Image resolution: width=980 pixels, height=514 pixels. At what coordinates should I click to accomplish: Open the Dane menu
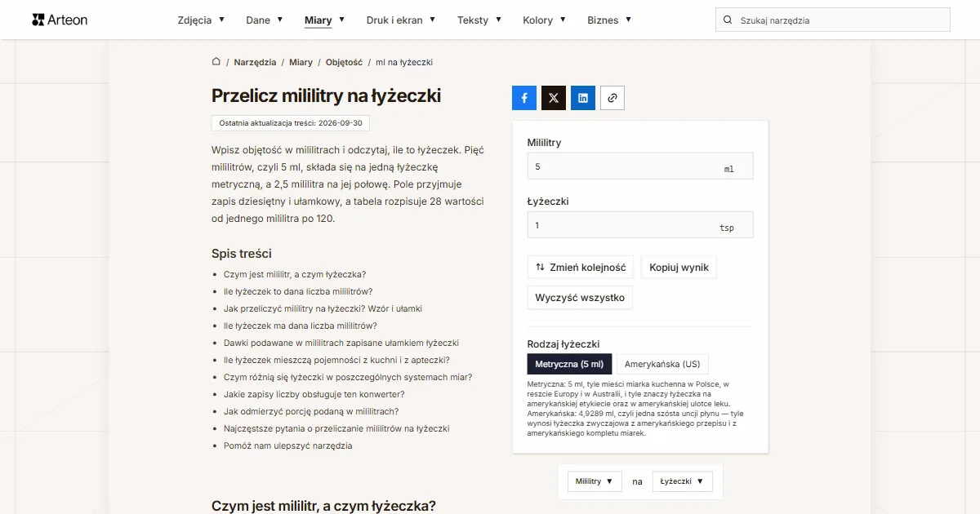coord(265,20)
